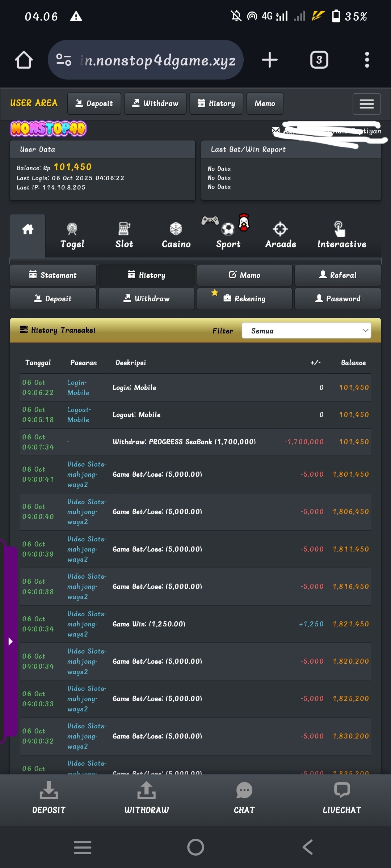Open the Rekening account button

coord(245,299)
